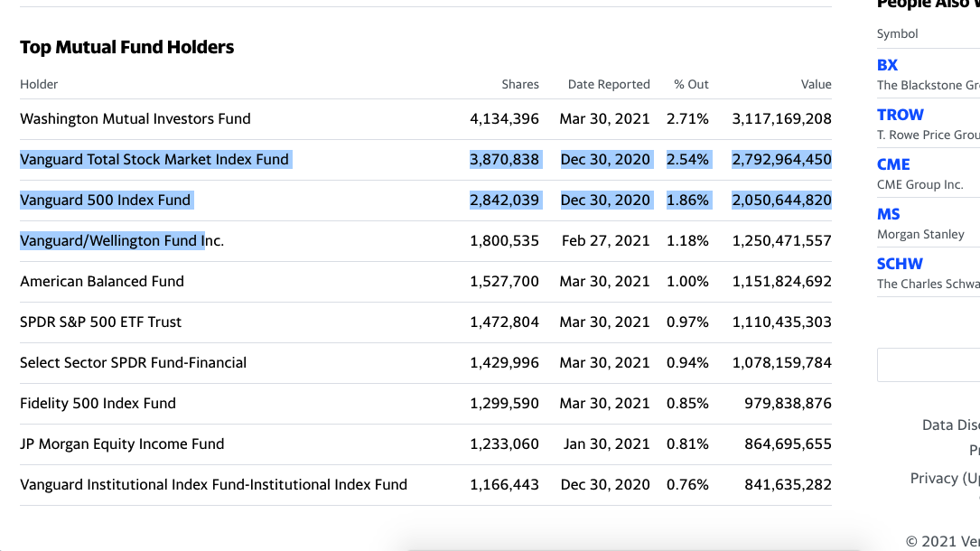The height and width of the screenshot is (551, 980).
Task: Click the Shares column header
Action: tap(520, 84)
